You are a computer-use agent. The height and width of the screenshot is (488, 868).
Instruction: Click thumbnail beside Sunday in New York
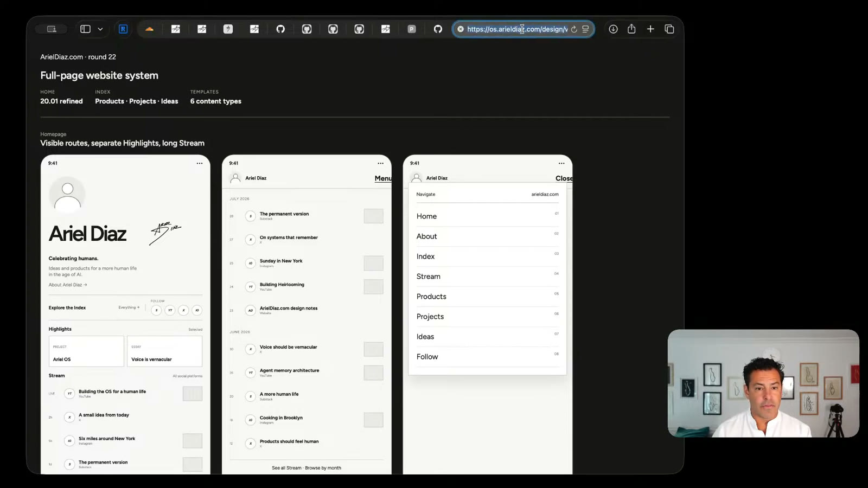tap(373, 263)
